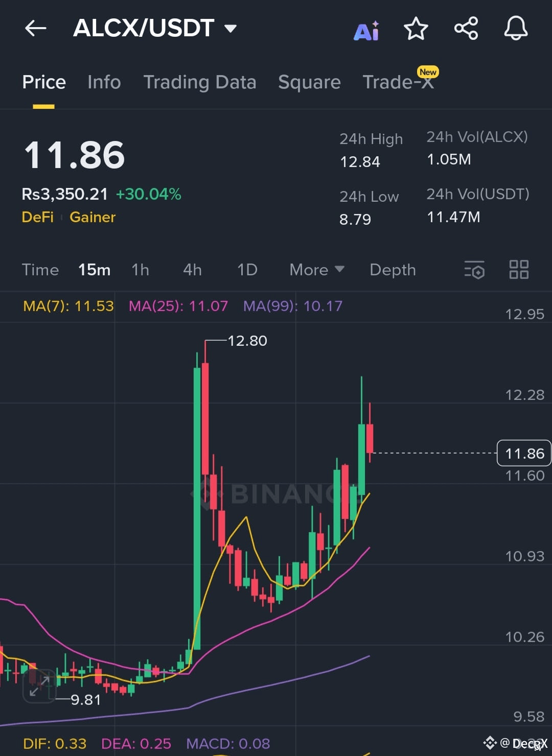Switch chart to 1D interval
Image resolution: width=552 pixels, height=756 pixels.
click(246, 270)
